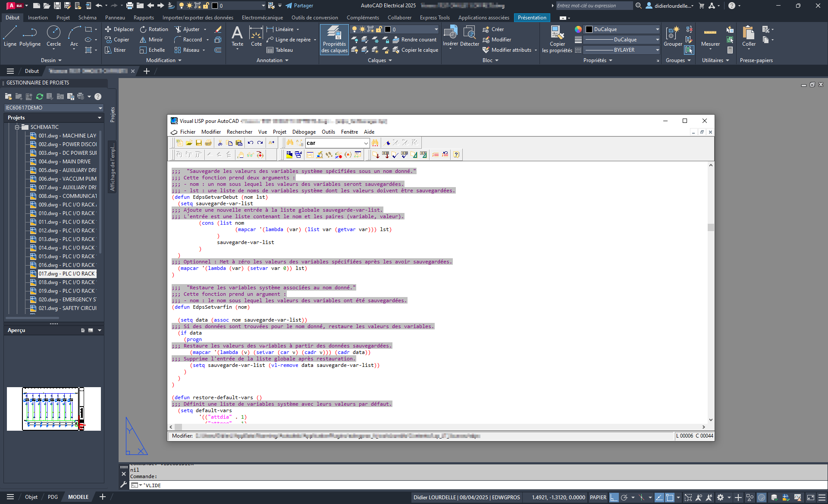This screenshot has height=504, width=828.
Task: Open IEC60617DEMO project dropdown
Action: (x=54, y=108)
